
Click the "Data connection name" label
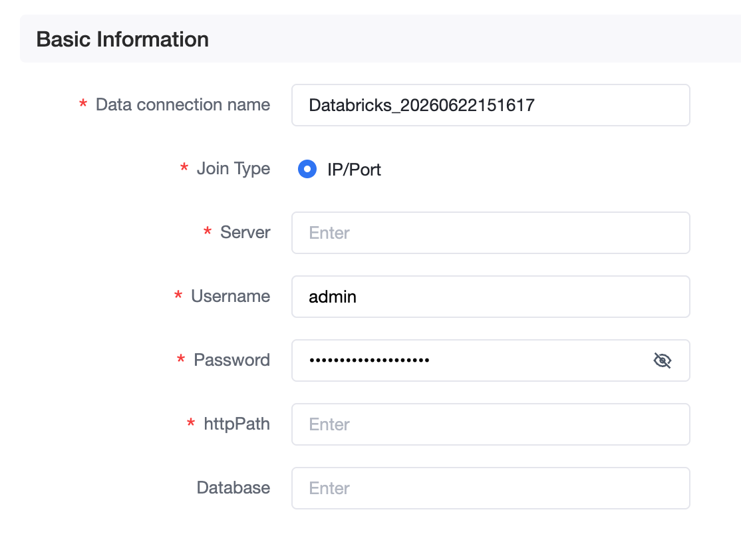(183, 104)
